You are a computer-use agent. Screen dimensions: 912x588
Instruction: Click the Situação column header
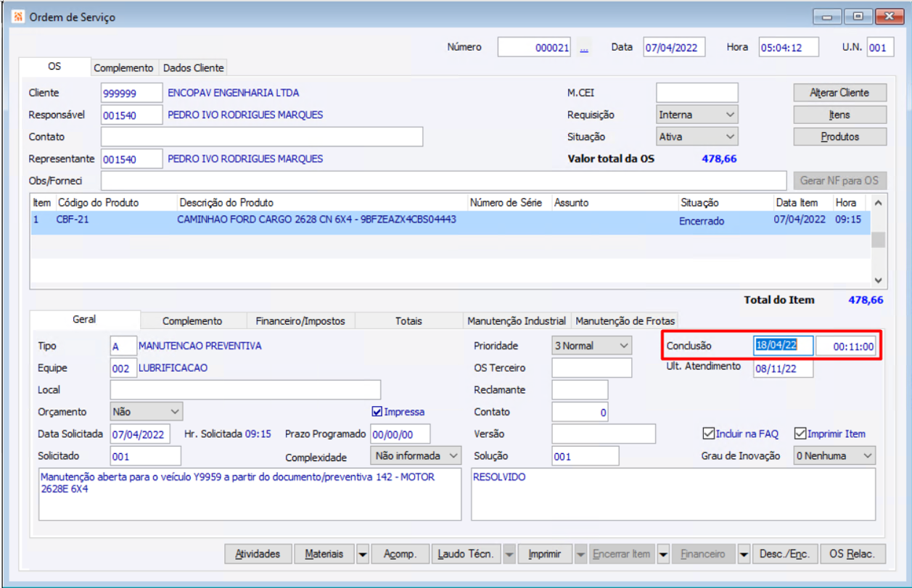coord(725,203)
